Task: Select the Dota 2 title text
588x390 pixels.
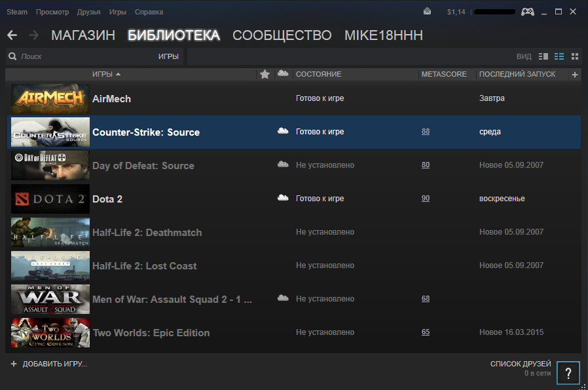Action: (107, 199)
